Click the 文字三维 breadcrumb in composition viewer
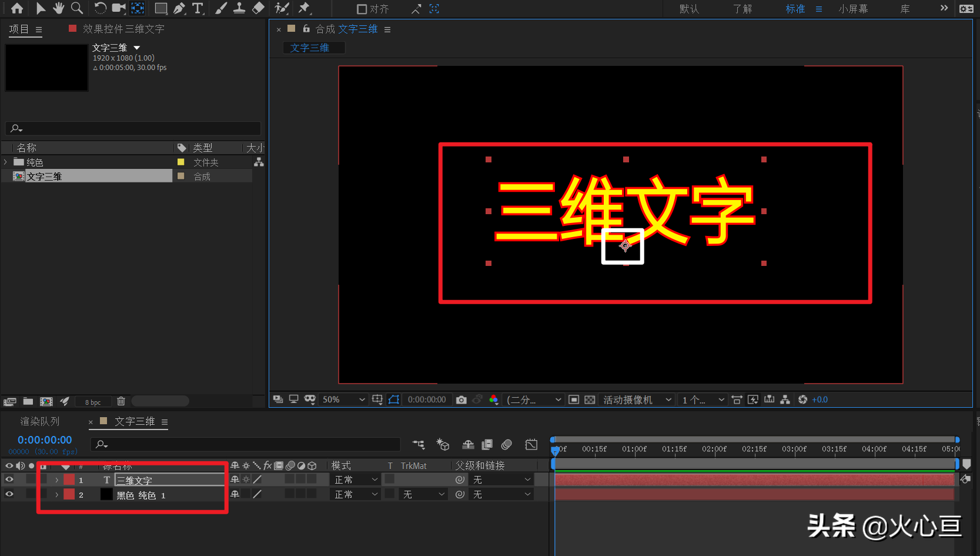The height and width of the screenshot is (556, 980). [x=310, y=48]
